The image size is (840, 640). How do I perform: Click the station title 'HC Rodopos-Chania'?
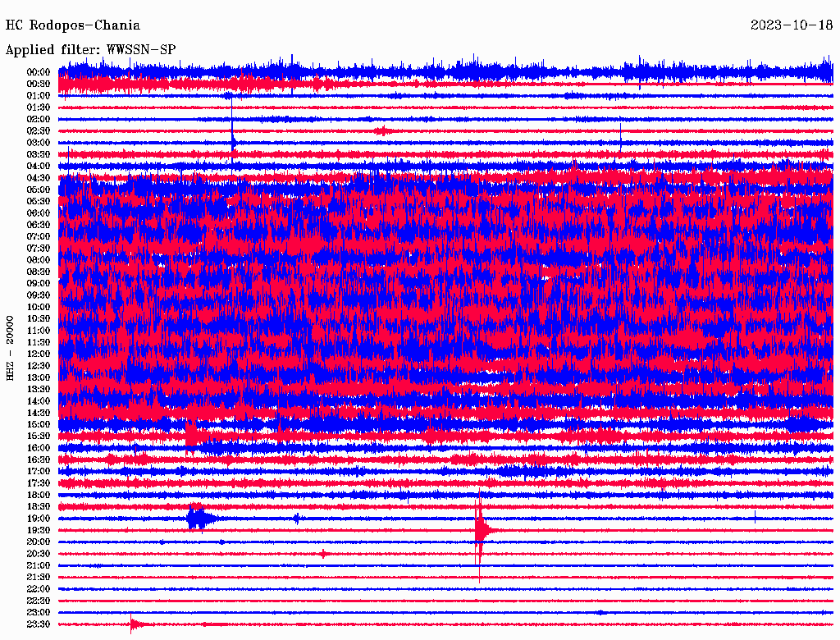coord(73,25)
